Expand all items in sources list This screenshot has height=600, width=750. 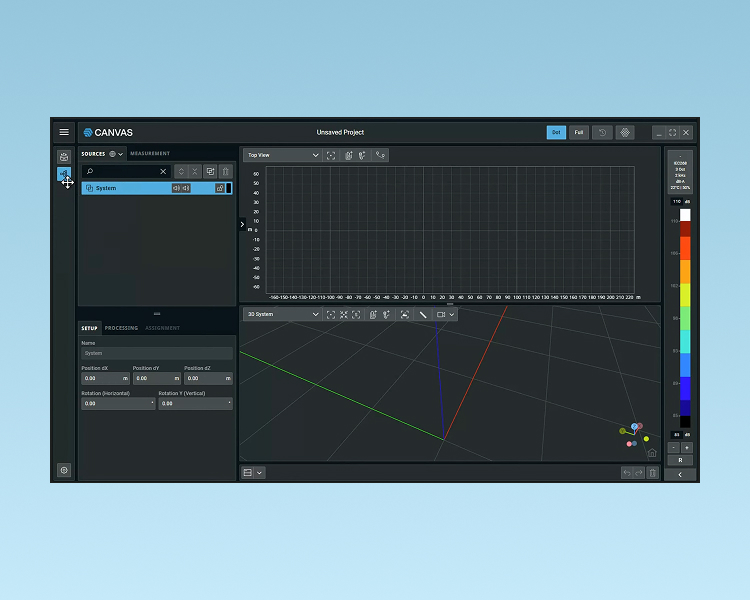(x=181, y=171)
